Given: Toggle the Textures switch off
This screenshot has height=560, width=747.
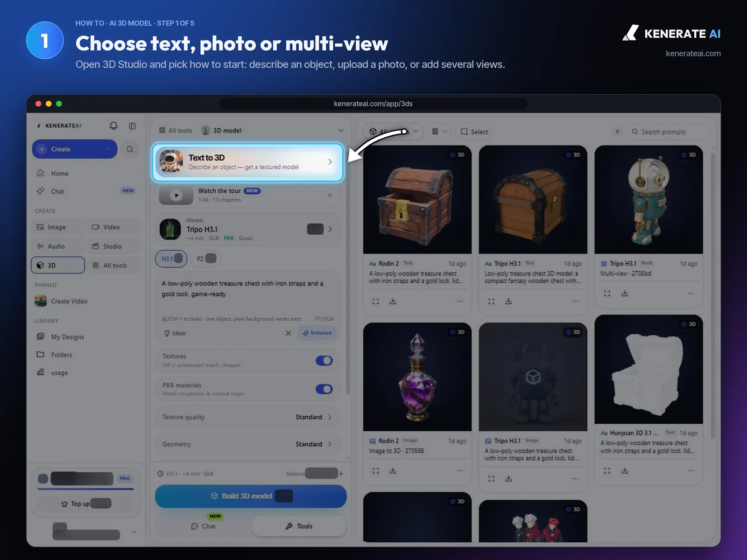Looking at the screenshot, I should (324, 361).
